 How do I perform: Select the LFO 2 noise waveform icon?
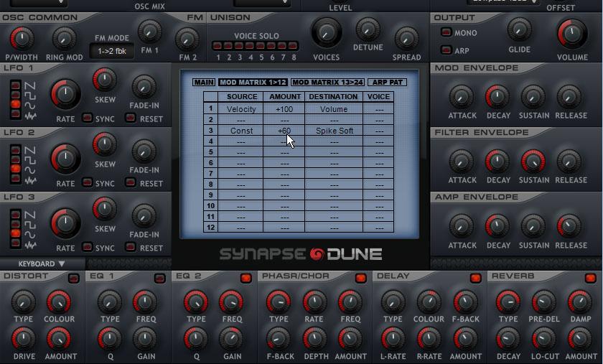30,179
